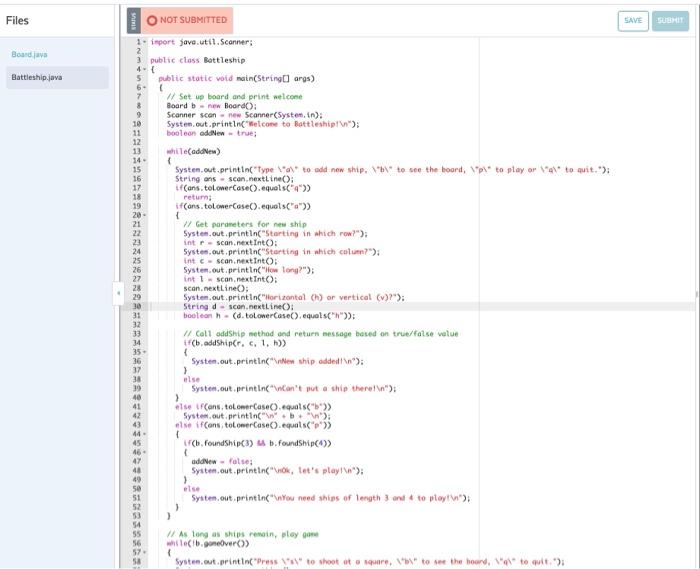
Task: Click the SAVE button
Action: (633, 21)
